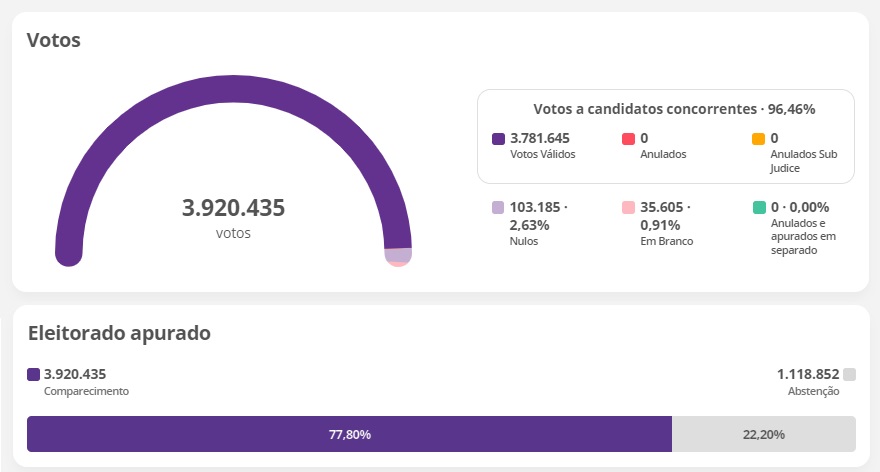Select the purple 77,80% turnout bar segment

tap(349, 434)
